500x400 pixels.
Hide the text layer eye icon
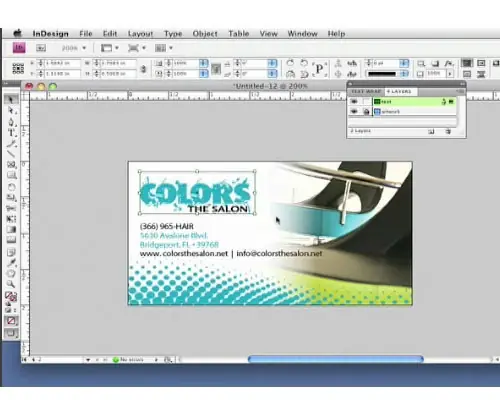(x=354, y=101)
